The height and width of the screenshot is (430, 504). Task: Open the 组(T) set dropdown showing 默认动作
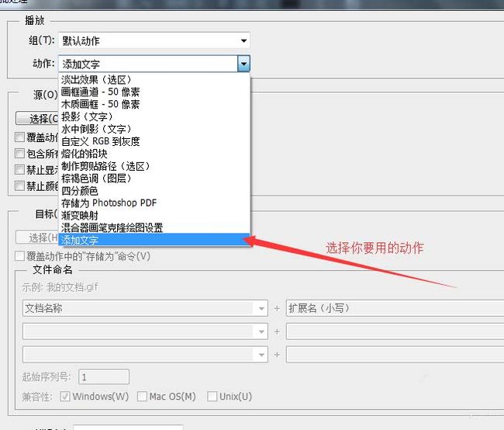pos(154,40)
